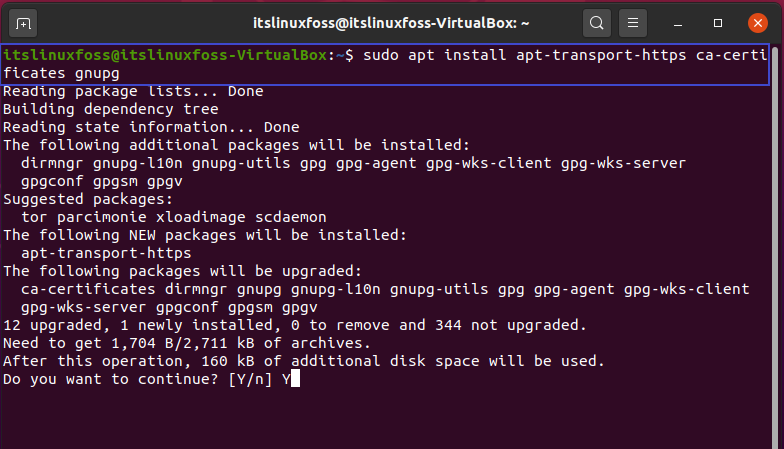Viewport: 784px width, 449px height.
Task: Click the itslinuxfoss@itslinuxfoss-VirtualBox window title
Action: (390, 23)
